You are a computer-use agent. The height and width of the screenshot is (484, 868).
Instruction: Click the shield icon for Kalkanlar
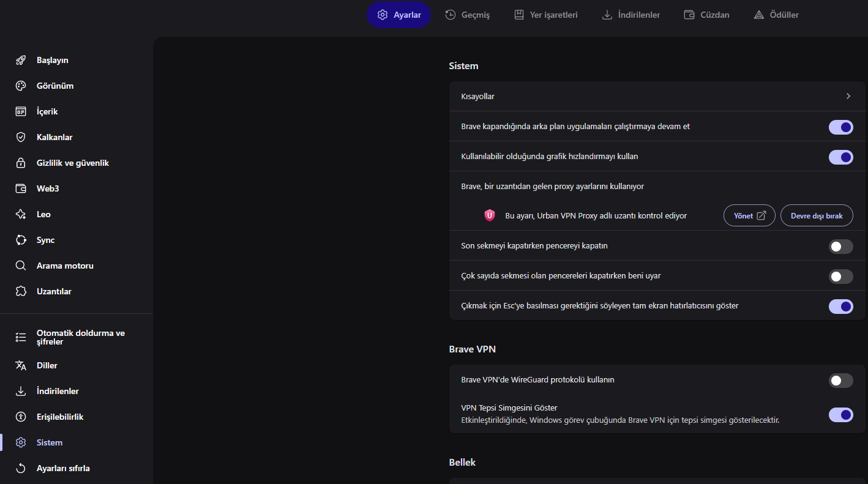(21, 137)
